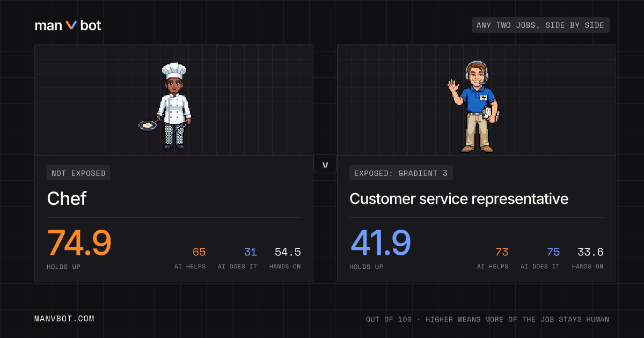The height and width of the screenshot is (338, 644).
Task: Click the orange 74.9 score
Action: 79,243
